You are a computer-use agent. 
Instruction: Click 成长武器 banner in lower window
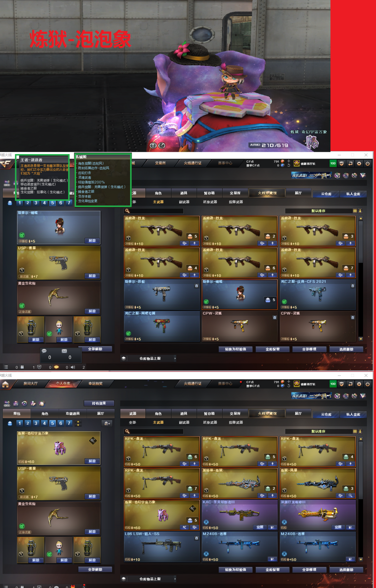pyautogui.click(x=311, y=396)
